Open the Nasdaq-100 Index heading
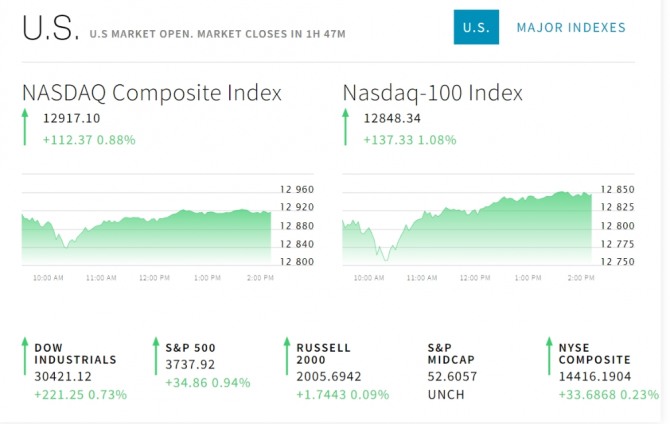670x424 pixels. 433,93
